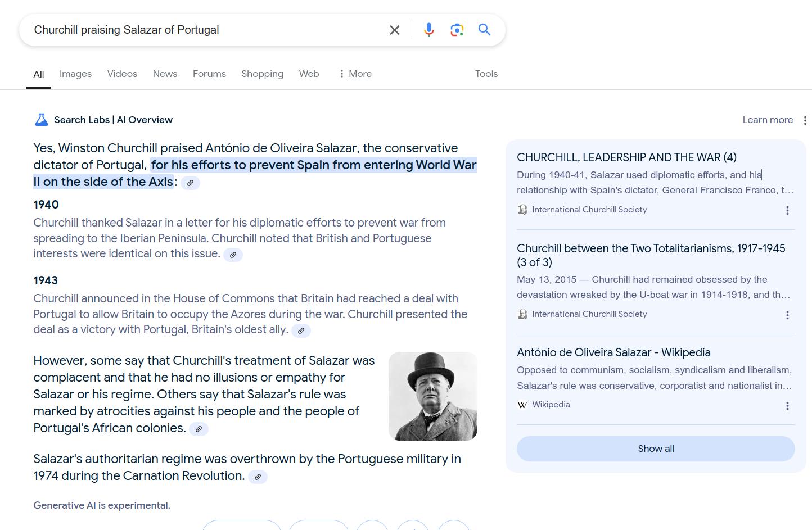Switch to the Images tab

click(75, 74)
